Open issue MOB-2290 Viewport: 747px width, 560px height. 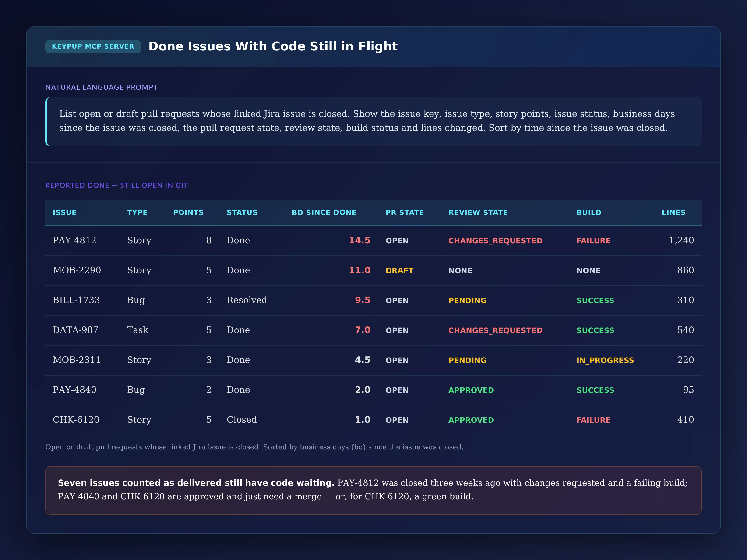[77, 270]
